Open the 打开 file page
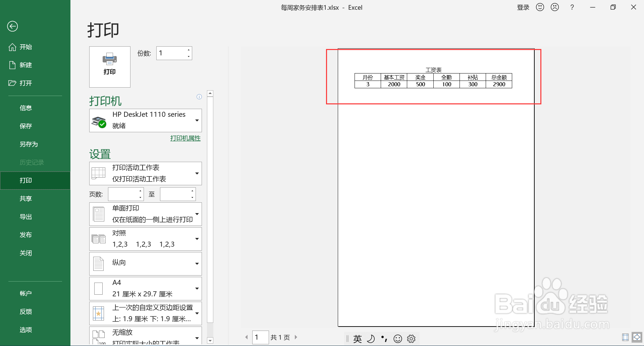Image resolution: width=644 pixels, height=346 pixels. click(20, 83)
